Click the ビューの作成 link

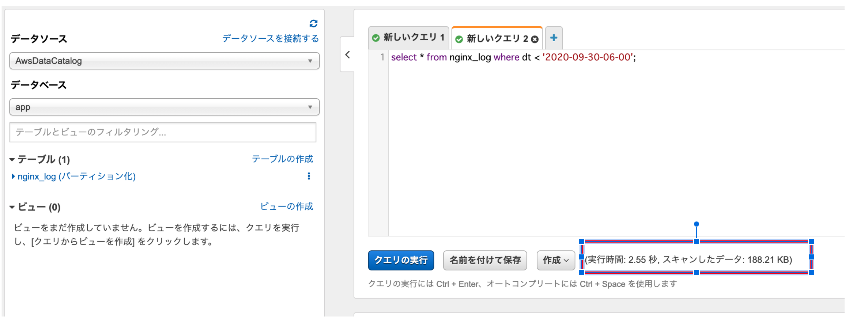tap(287, 206)
